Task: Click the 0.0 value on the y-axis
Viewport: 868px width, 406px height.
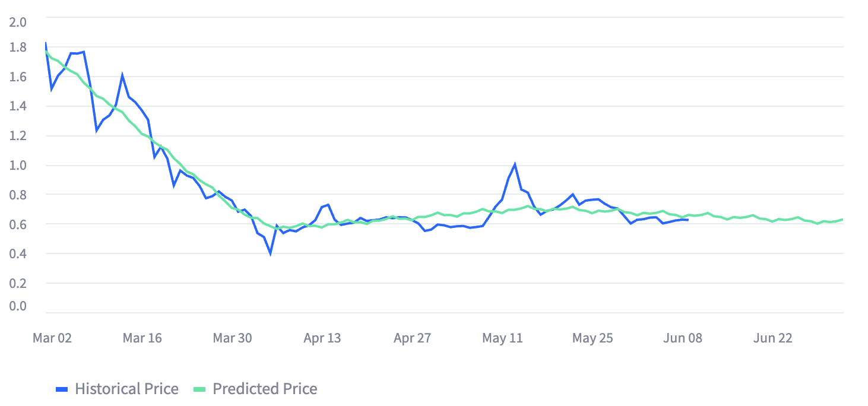Action: [19, 306]
